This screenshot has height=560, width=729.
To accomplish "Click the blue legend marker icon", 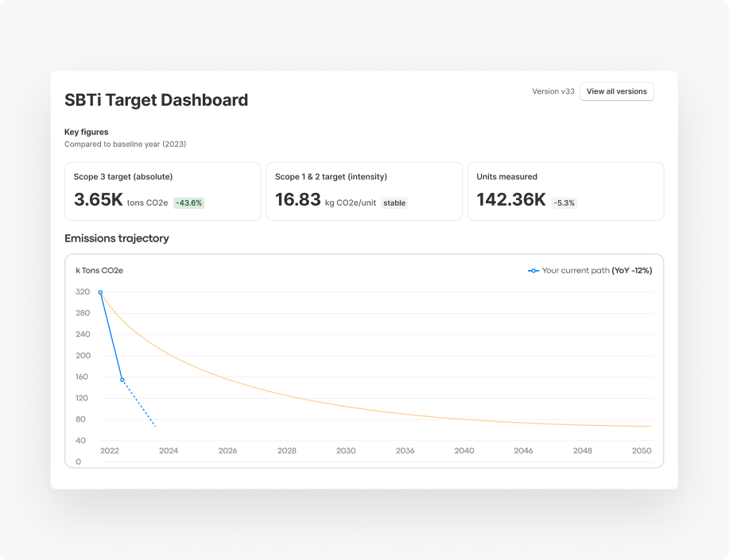I will tap(533, 271).
